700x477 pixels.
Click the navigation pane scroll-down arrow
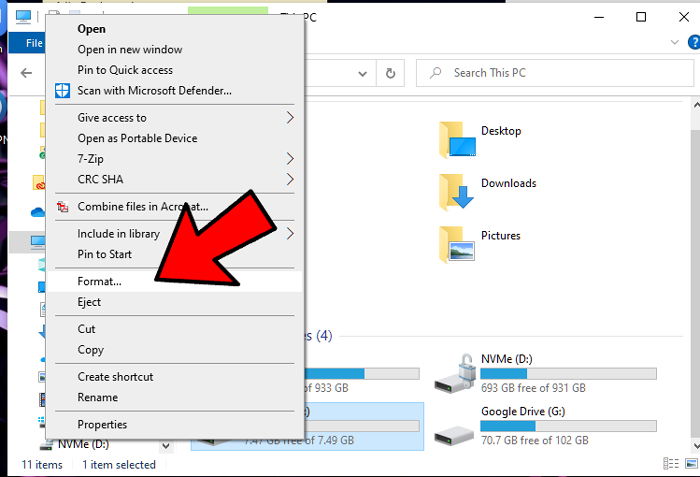(166, 445)
